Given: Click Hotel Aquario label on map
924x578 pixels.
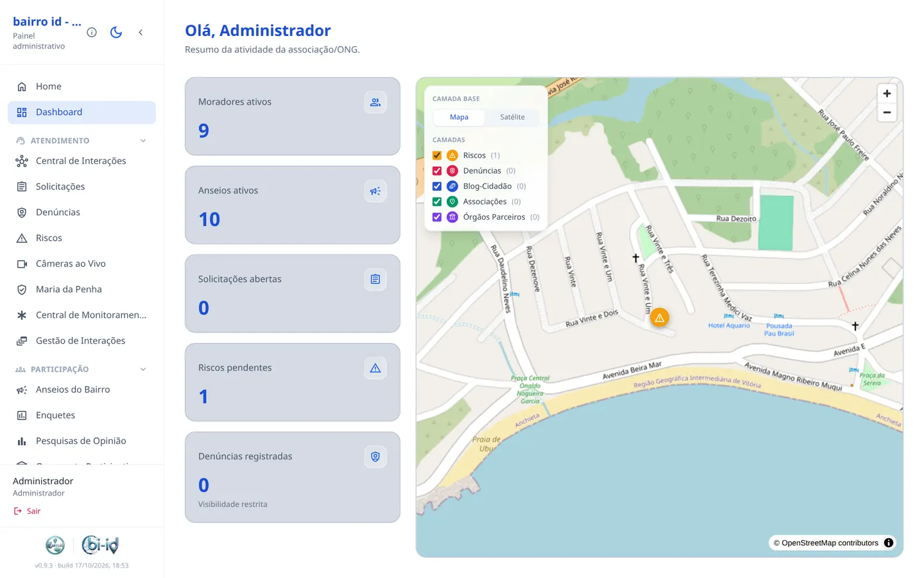Looking at the screenshot, I should click(x=729, y=326).
